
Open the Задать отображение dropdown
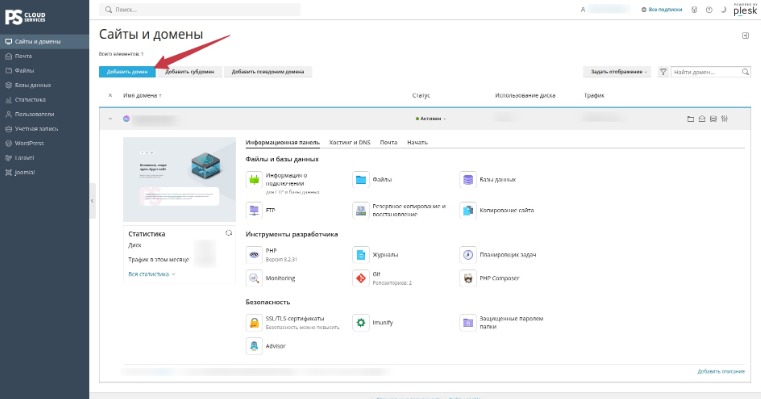tap(618, 72)
